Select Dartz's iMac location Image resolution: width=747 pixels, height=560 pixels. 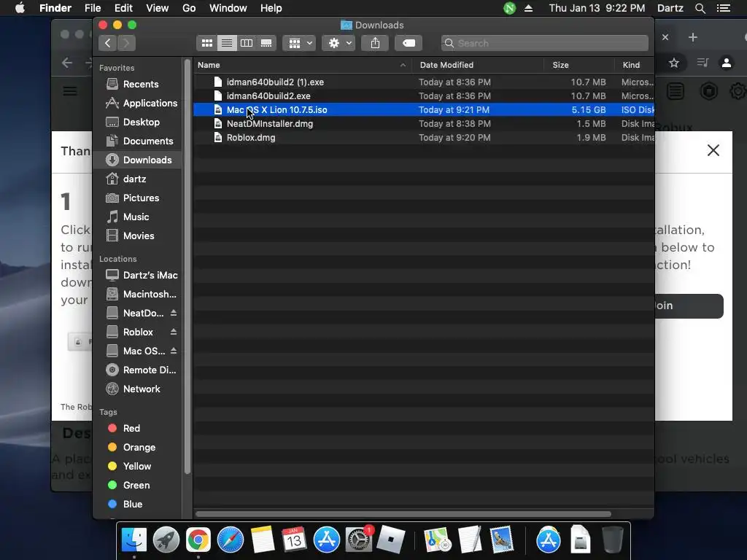click(x=137, y=275)
